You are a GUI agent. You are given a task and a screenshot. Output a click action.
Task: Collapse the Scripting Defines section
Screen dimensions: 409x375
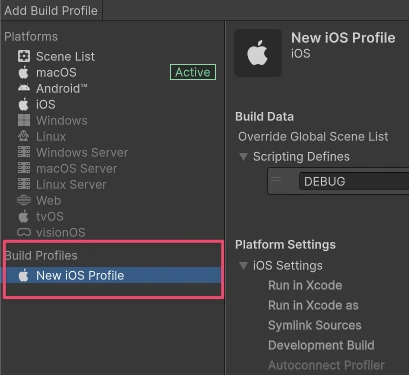(x=244, y=157)
